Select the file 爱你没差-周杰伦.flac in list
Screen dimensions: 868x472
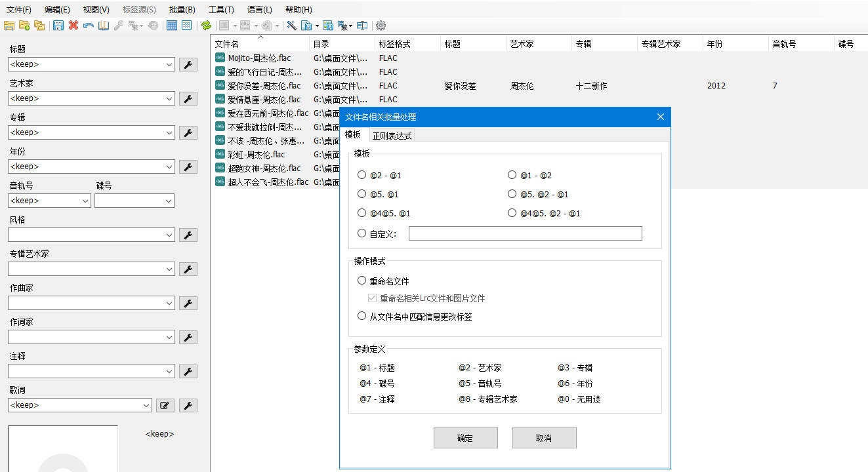264,86
